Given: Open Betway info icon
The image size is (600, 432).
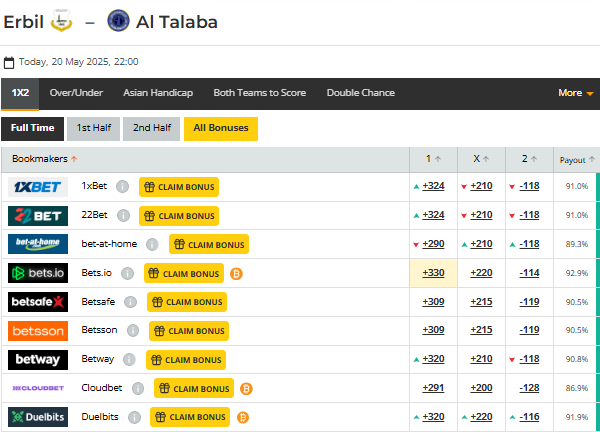Looking at the screenshot, I should [x=129, y=360].
